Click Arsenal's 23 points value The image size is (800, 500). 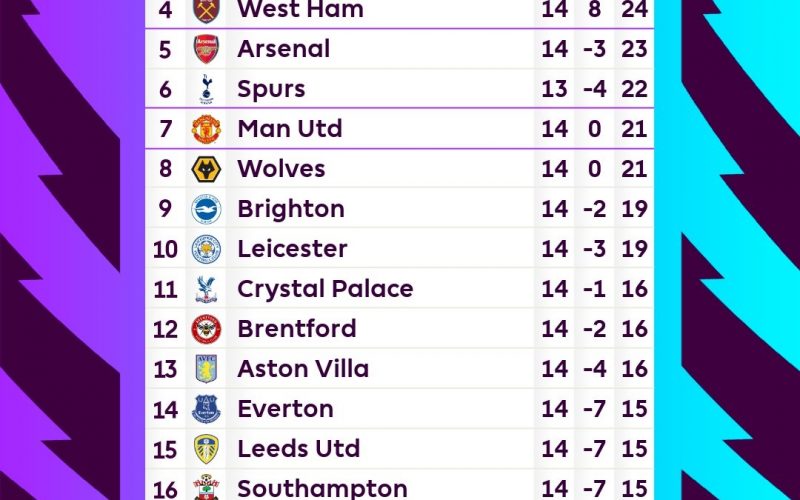[635, 49]
